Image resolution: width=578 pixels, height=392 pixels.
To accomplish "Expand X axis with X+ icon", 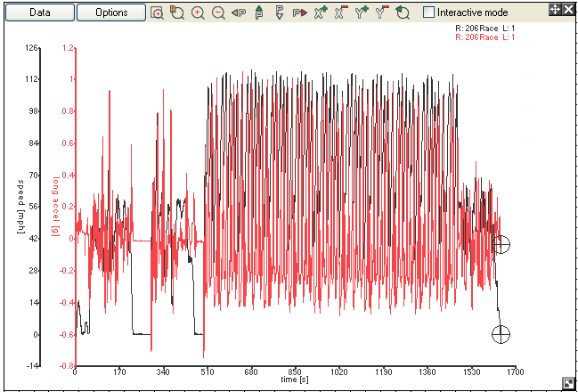I will 320,12.
